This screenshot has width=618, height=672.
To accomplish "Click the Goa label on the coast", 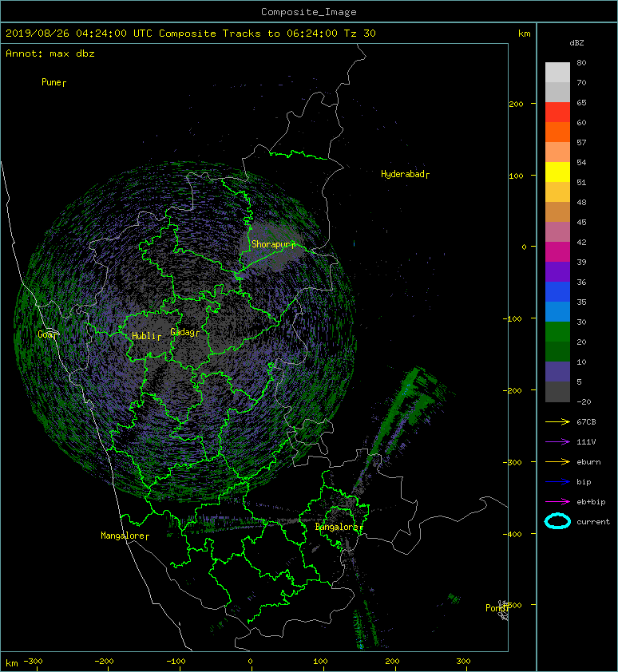I will coord(46,334).
